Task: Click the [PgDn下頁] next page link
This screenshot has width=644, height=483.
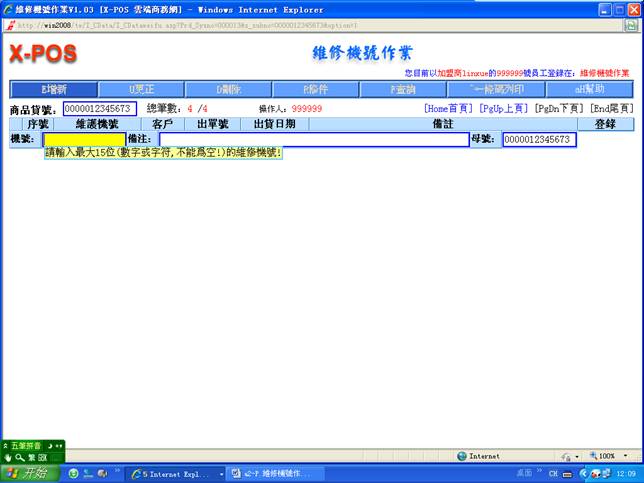Action: click(x=560, y=108)
